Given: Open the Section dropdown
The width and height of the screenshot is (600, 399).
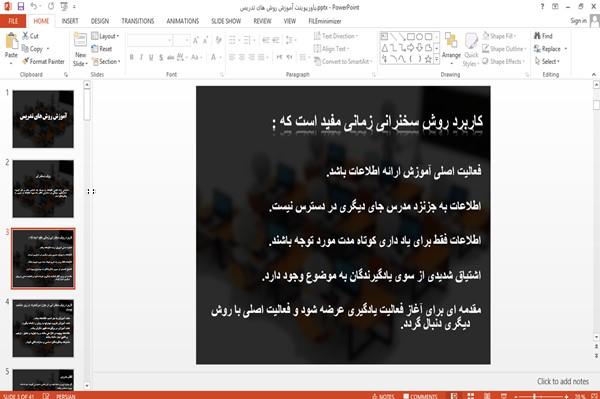Looking at the screenshot, I should tap(106, 61).
